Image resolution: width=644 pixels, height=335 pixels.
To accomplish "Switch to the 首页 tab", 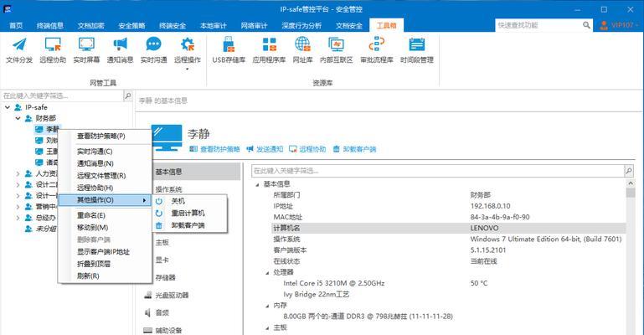I will [16, 25].
